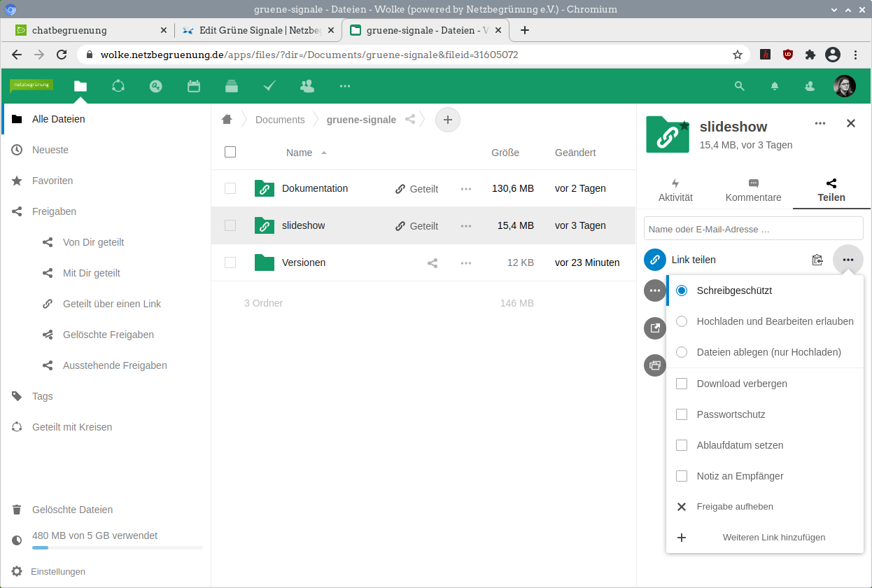Open slideshow details three-dot menu
872x588 pixels.
pyautogui.click(x=820, y=123)
